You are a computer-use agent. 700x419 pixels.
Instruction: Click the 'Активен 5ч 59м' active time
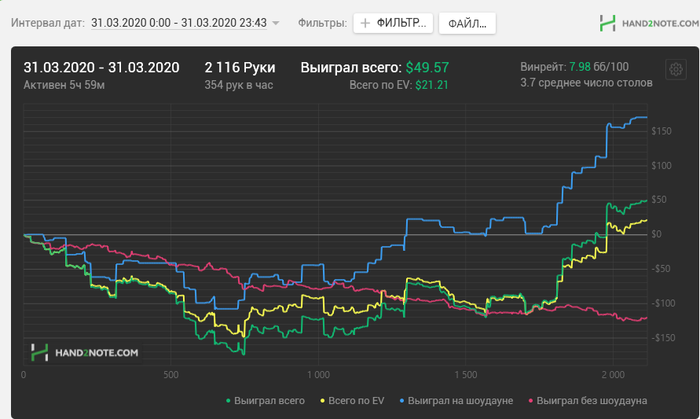(x=64, y=85)
